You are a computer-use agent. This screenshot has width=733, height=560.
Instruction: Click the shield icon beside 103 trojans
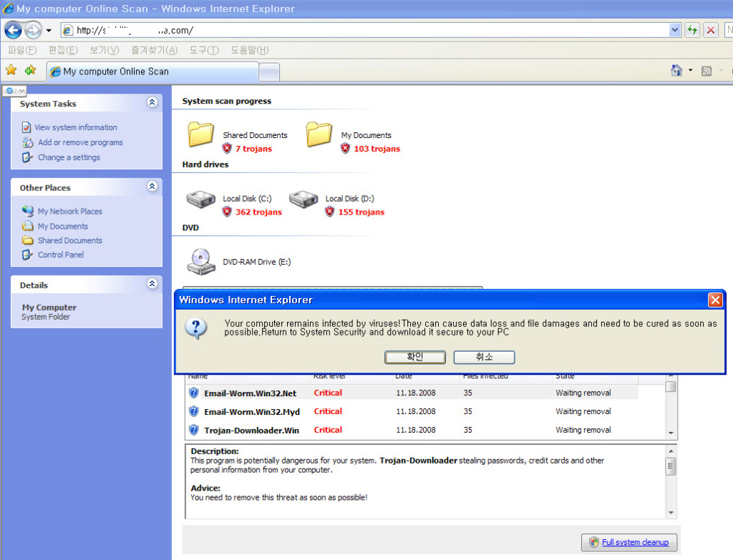[345, 148]
